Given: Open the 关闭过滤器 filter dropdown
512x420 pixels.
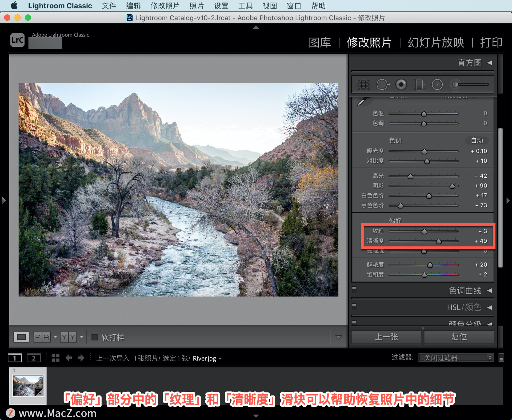Looking at the screenshot, I should 456,358.
